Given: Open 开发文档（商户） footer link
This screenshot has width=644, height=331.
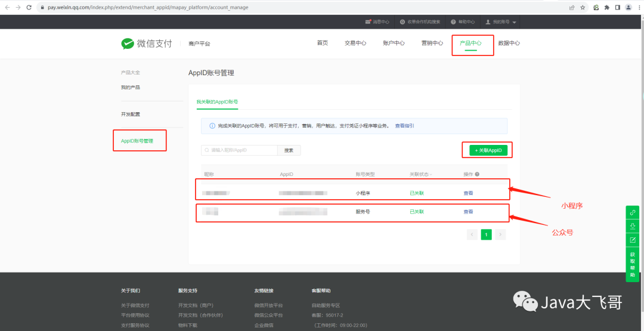Looking at the screenshot, I should click(x=196, y=305).
